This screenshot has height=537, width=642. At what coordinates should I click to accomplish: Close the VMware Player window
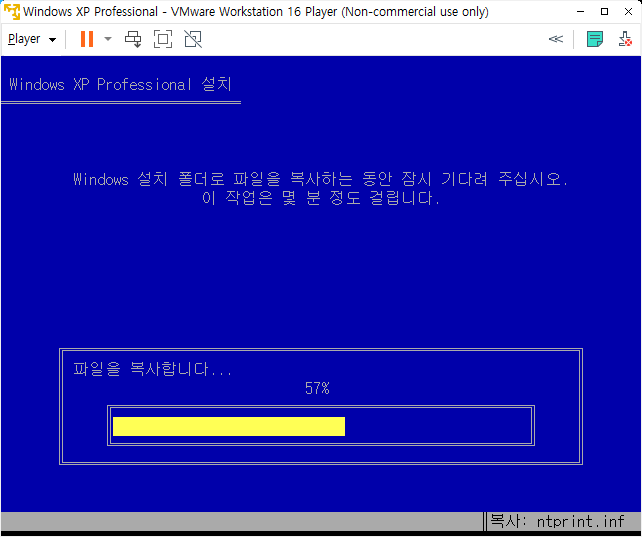point(628,11)
